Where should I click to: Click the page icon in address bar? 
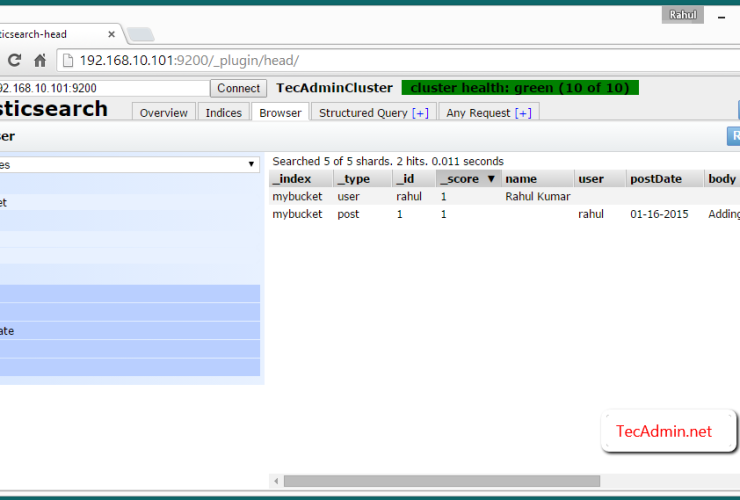69,60
